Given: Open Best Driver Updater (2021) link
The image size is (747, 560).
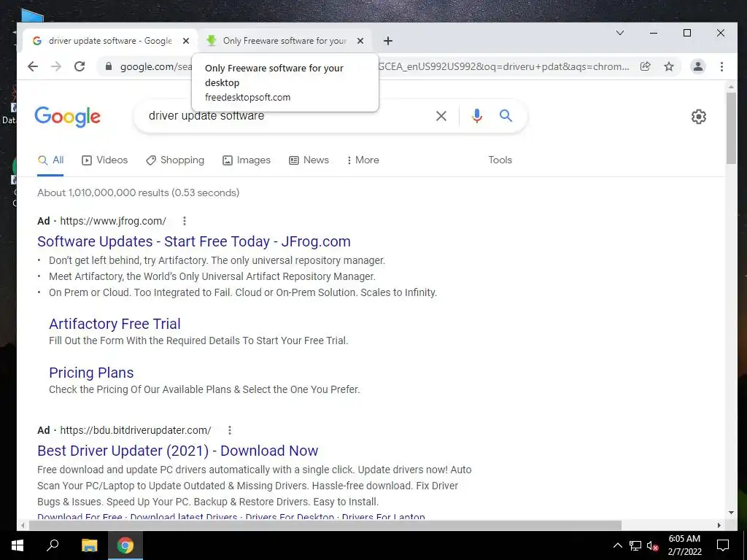Looking at the screenshot, I should [178, 451].
